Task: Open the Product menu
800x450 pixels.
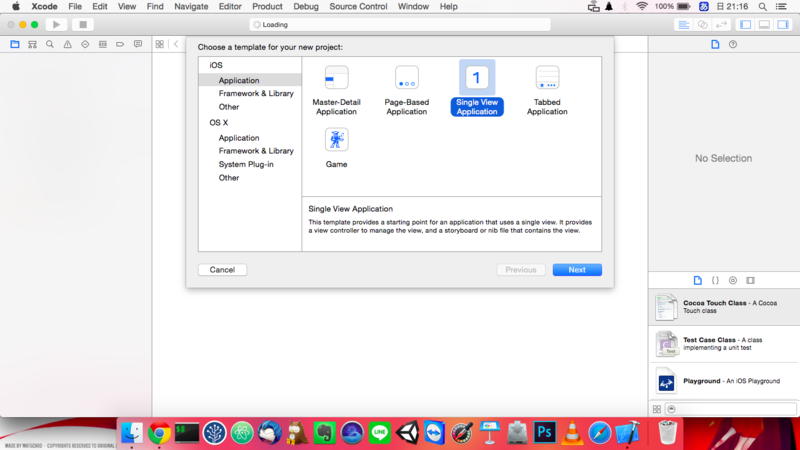Action: pos(267,7)
